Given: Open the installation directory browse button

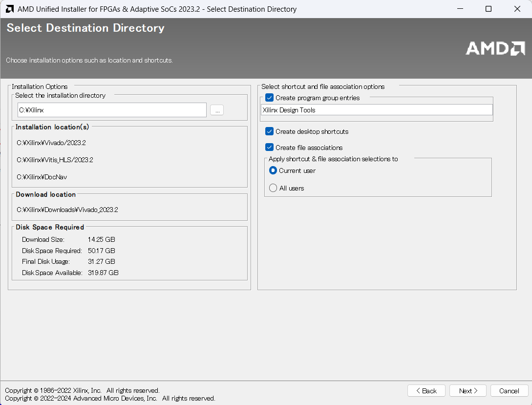Looking at the screenshot, I should click(217, 110).
